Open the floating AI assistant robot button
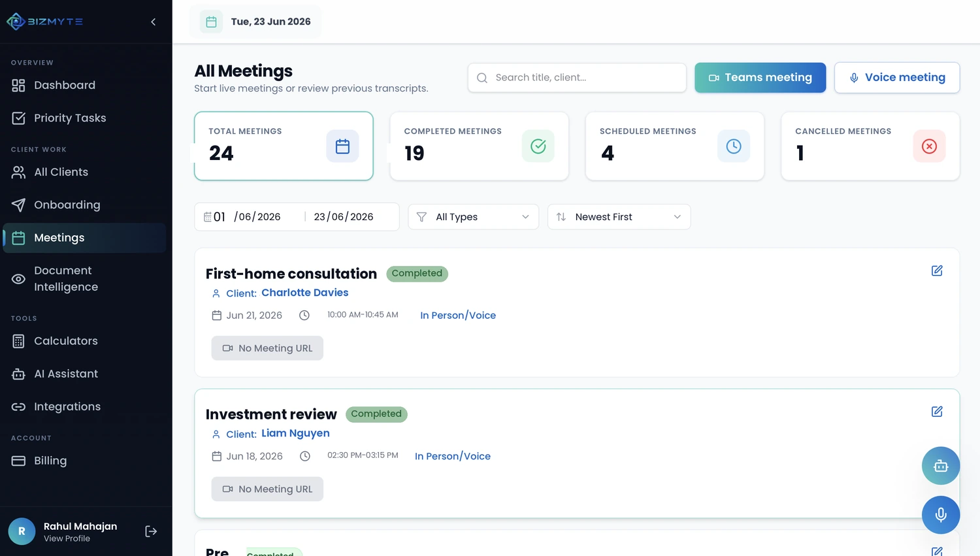Viewport: 980px width, 556px height. [x=941, y=466]
